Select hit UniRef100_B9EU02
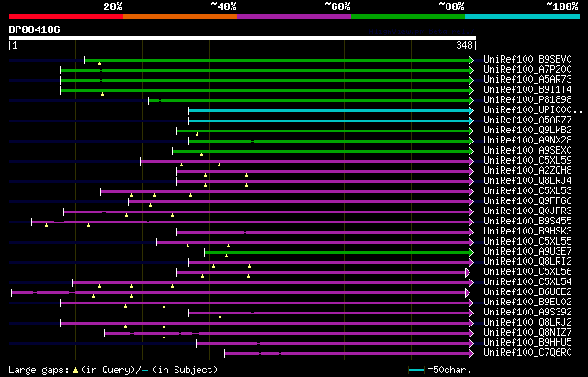Screen dimensions: 588x377 point(527,303)
